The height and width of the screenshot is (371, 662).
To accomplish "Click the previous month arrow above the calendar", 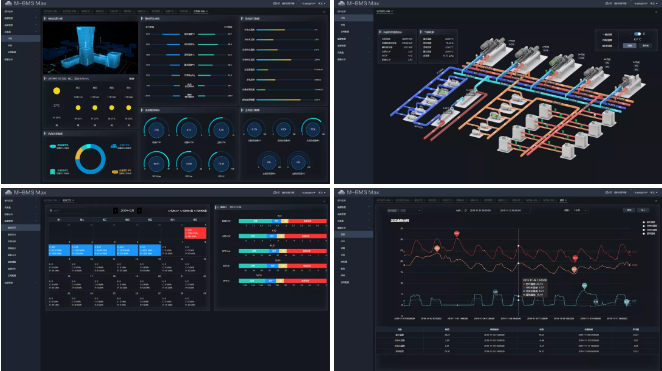I will tap(115, 210).
